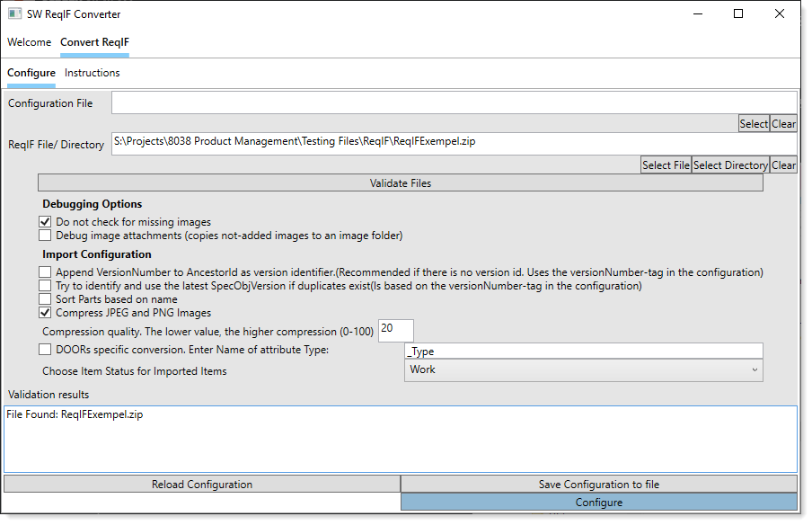
Task: Click the Configuration File text field
Action: coord(455,102)
